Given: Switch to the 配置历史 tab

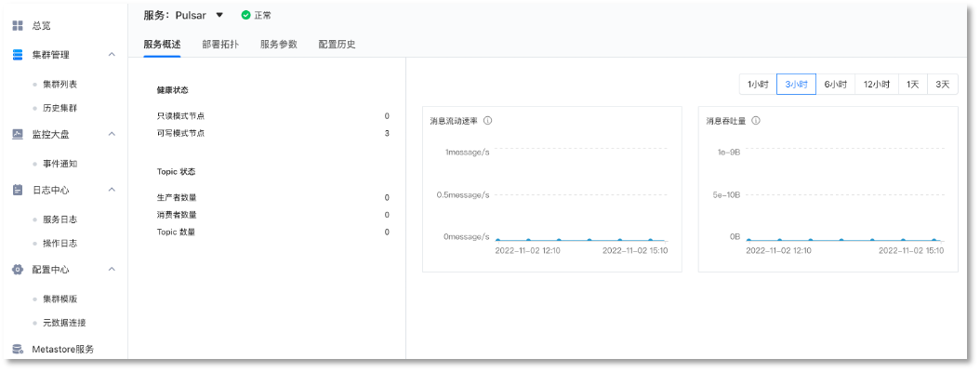Looking at the screenshot, I should 337,45.
